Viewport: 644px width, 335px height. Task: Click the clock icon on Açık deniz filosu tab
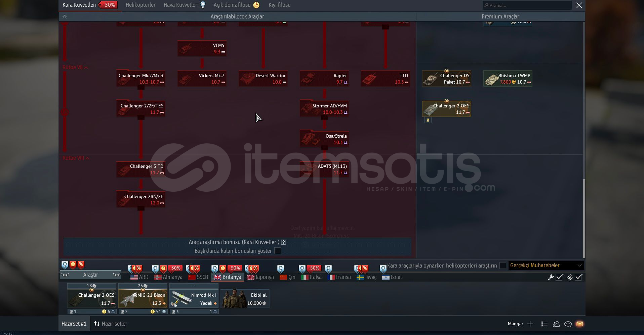point(256,5)
